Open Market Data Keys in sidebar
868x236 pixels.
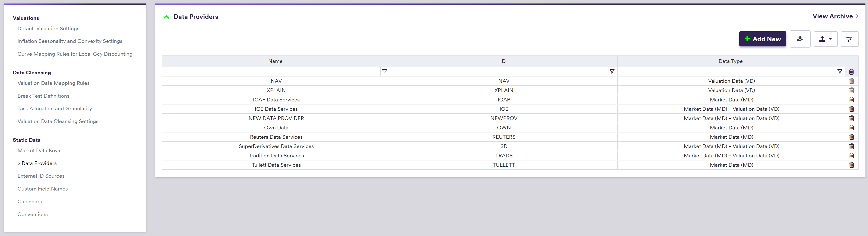coord(39,151)
